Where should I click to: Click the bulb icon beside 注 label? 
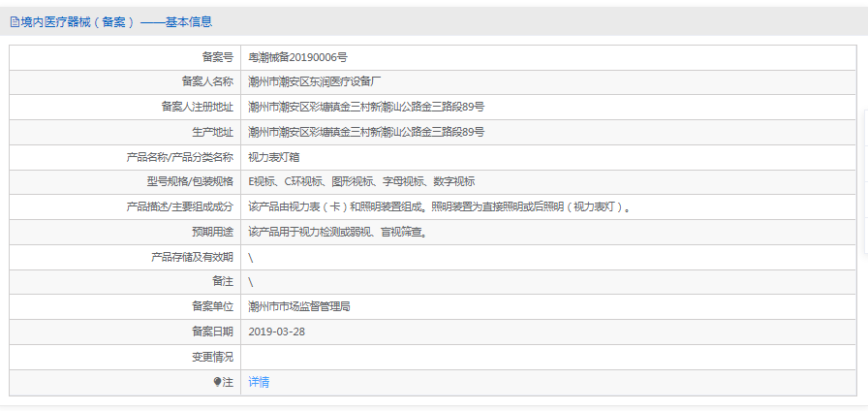(x=217, y=382)
